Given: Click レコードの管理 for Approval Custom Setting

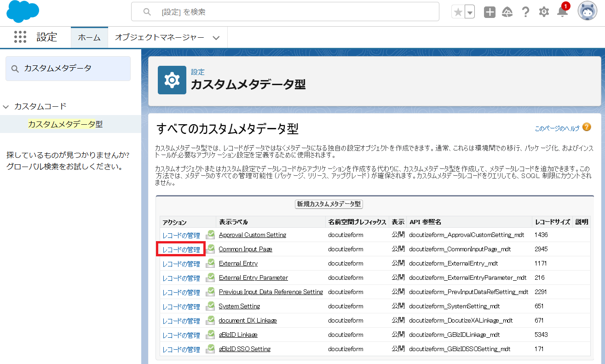Looking at the screenshot, I should click(181, 235).
